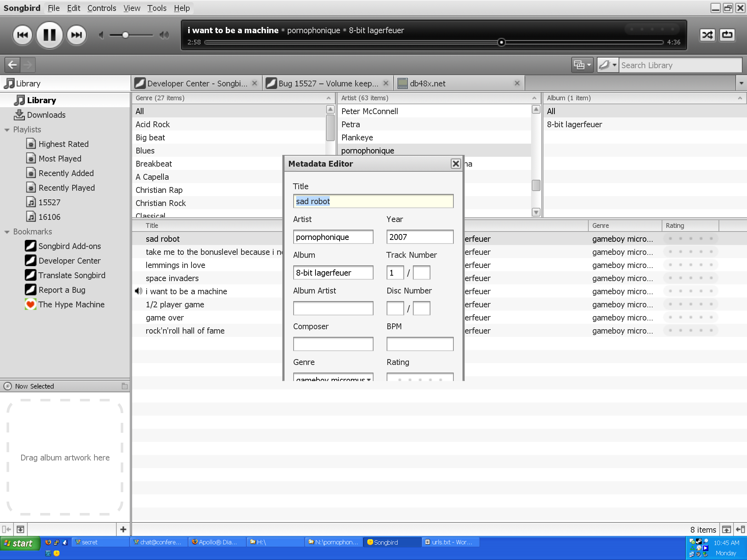Hide the service pane with bottom-left icon
Image resolution: width=747 pixels, height=560 pixels.
coord(7,529)
